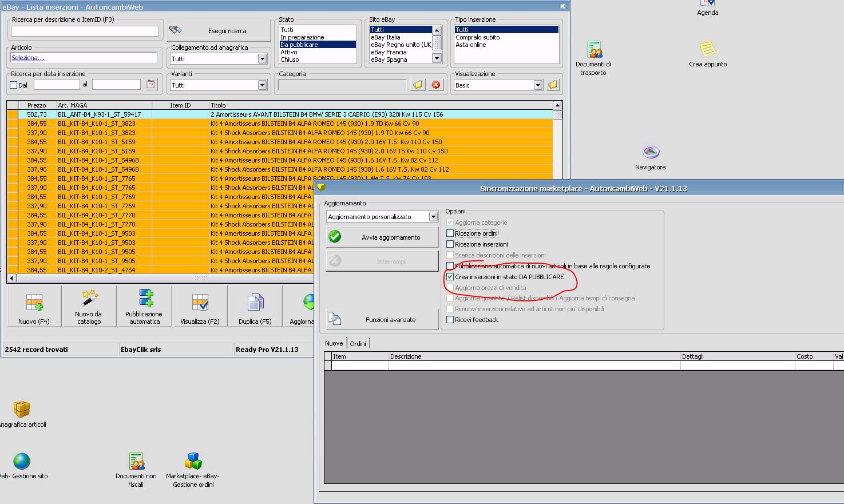Screen dimensions: 844x504
Task: Click the Sito eBay list up arrow
Action: point(437,30)
